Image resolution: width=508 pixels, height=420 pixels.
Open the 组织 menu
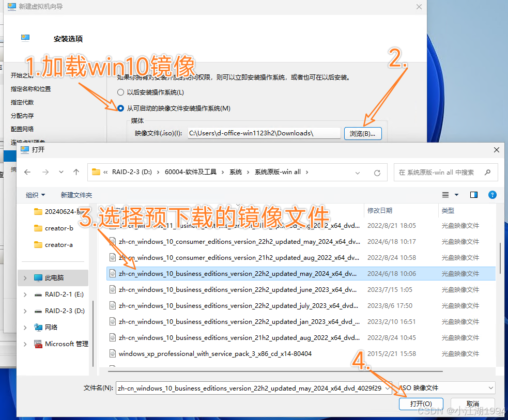(x=35, y=195)
